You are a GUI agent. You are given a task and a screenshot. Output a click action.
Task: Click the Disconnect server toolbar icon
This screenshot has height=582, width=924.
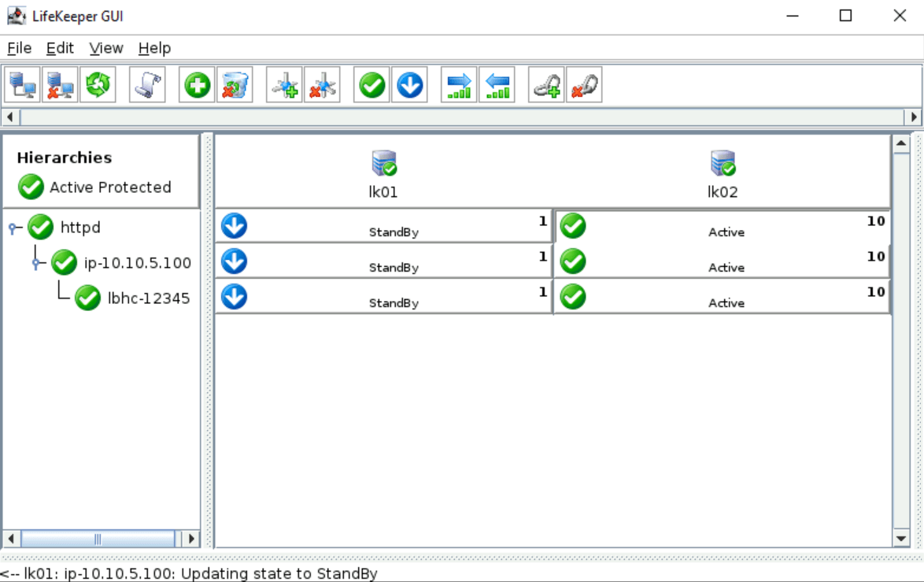(60, 86)
